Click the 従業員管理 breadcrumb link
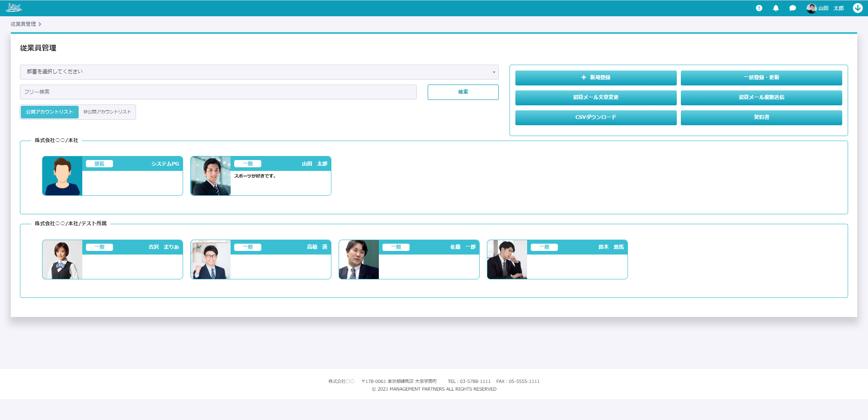This screenshot has width=868, height=420. point(23,24)
